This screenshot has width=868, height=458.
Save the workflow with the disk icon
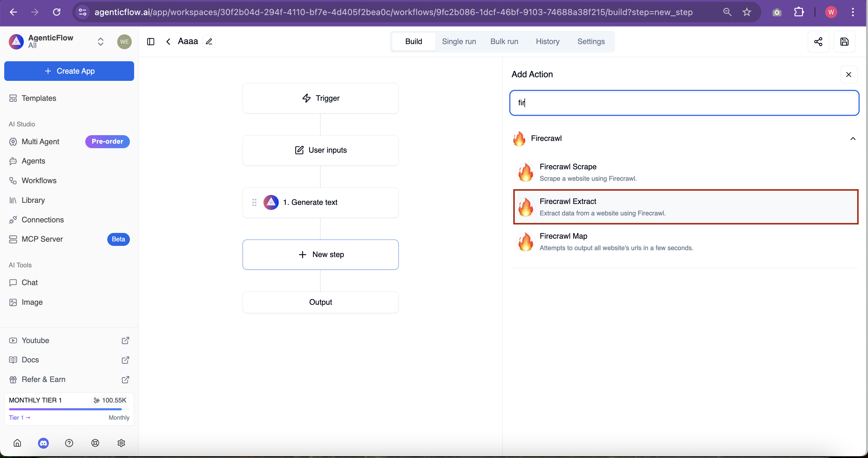844,41
